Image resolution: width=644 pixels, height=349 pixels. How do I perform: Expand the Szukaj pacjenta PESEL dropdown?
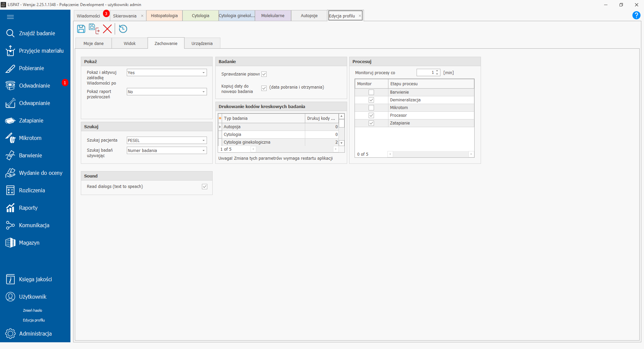click(203, 140)
